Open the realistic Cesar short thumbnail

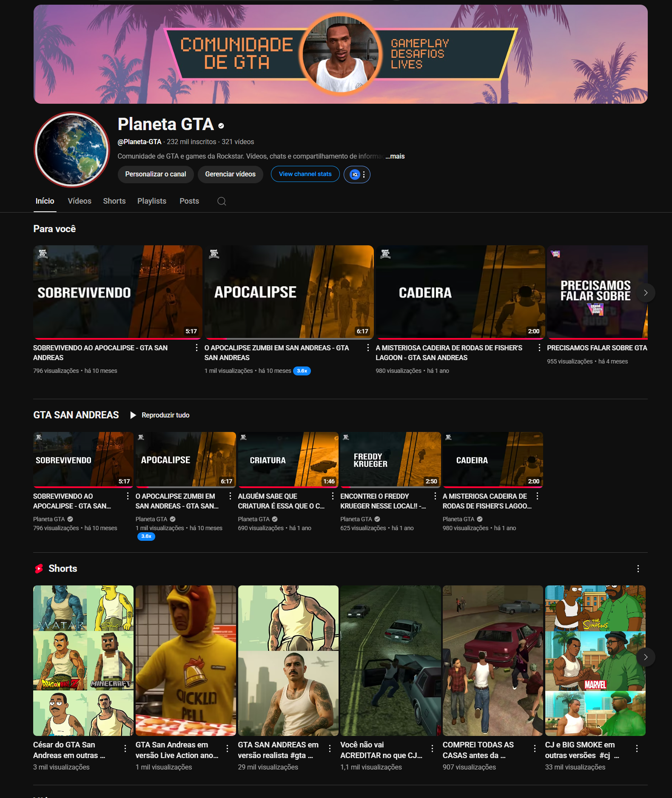[288, 661]
